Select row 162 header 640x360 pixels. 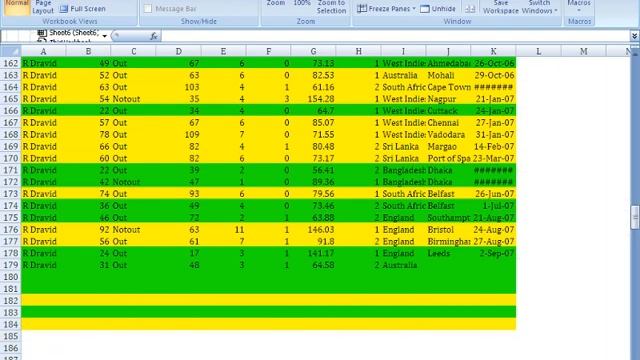coord(11,63)
